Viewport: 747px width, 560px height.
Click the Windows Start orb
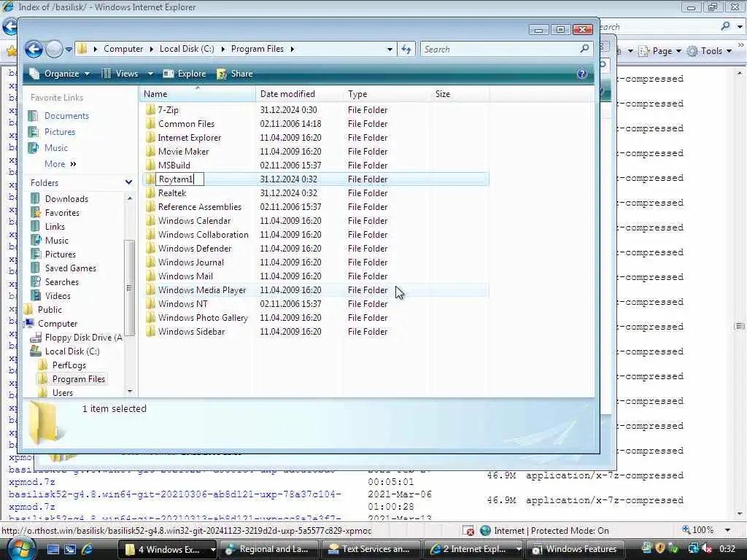[x=20, y=549]
